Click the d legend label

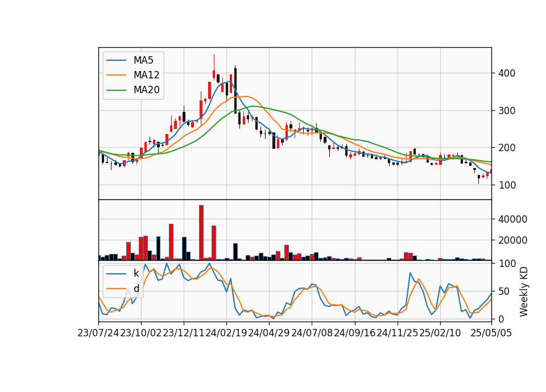136,289
